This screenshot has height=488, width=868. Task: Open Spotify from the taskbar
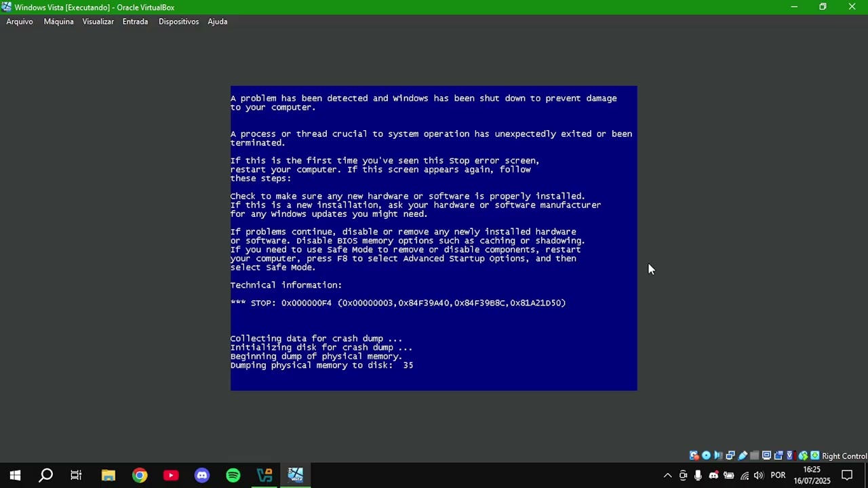[x=233, y=475]
